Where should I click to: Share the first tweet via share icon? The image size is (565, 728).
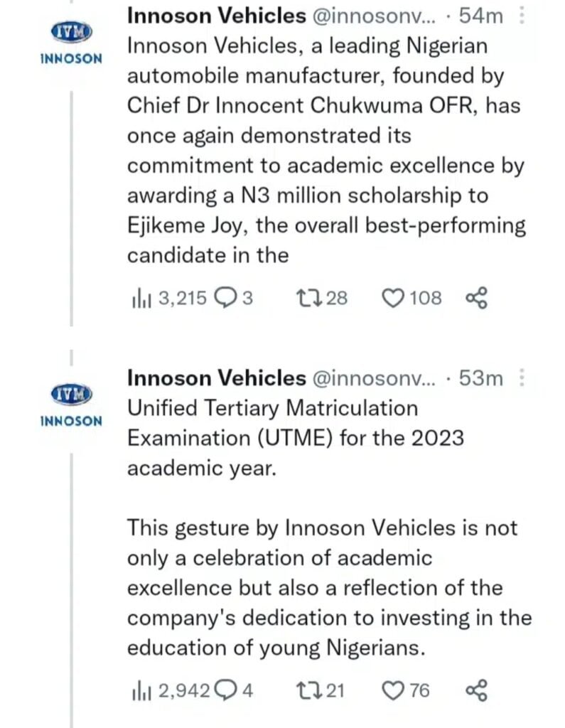coord(476,299)
